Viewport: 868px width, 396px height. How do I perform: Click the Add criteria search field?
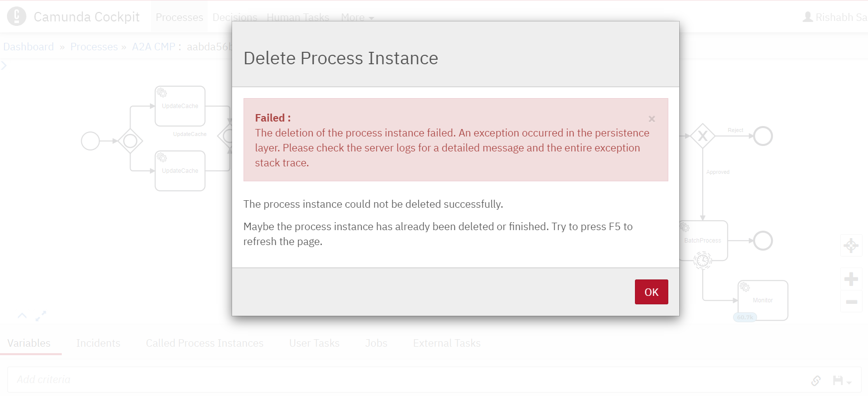(408, 380)
